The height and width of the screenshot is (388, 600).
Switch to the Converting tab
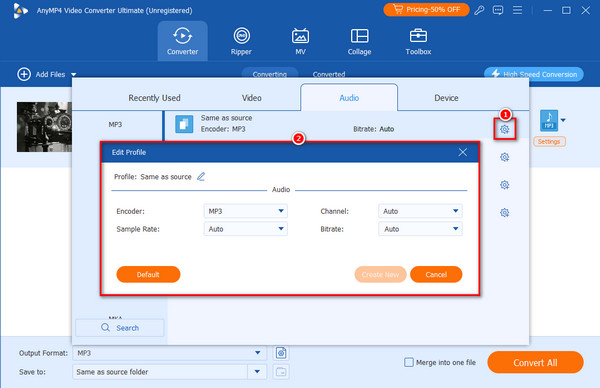pos(270,73)
